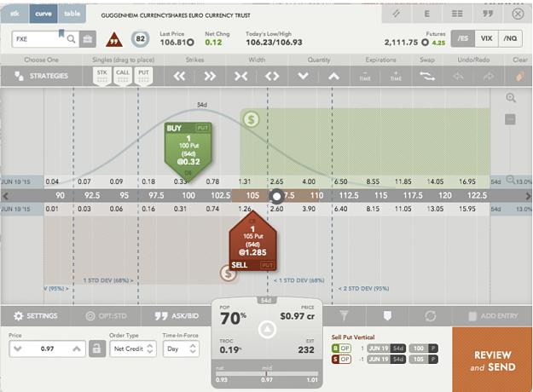
Task: Pick the CALL single tag
Action: [123, 76]
